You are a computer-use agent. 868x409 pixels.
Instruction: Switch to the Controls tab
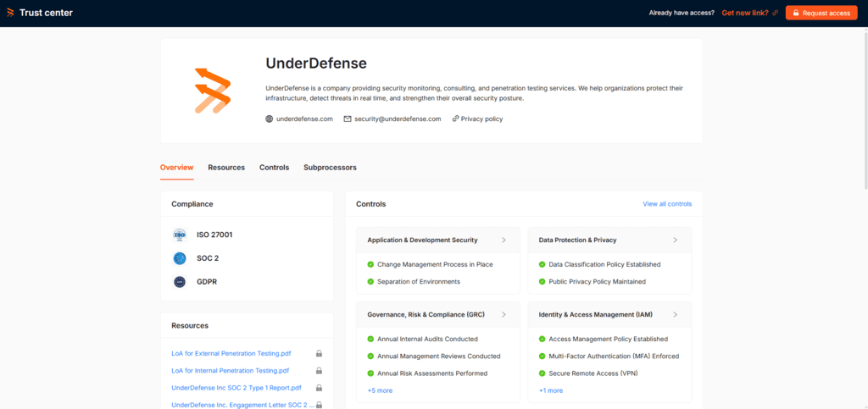pos(274,168)
